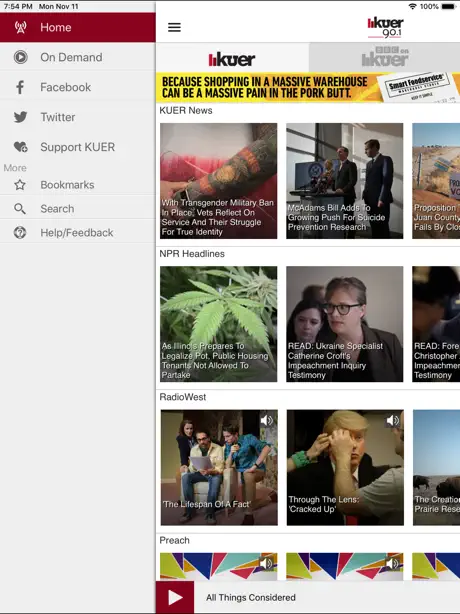Tap the Wi-Fi status icon

412,6
